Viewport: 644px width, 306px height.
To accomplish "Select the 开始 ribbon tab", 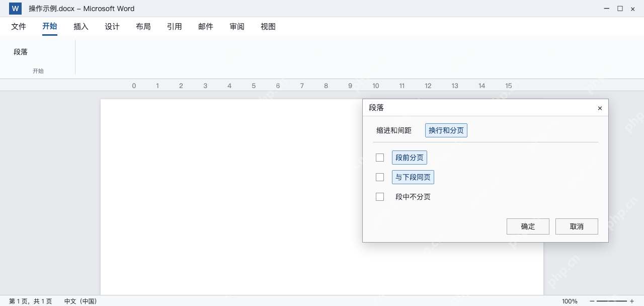I will [x=50, y=27].
